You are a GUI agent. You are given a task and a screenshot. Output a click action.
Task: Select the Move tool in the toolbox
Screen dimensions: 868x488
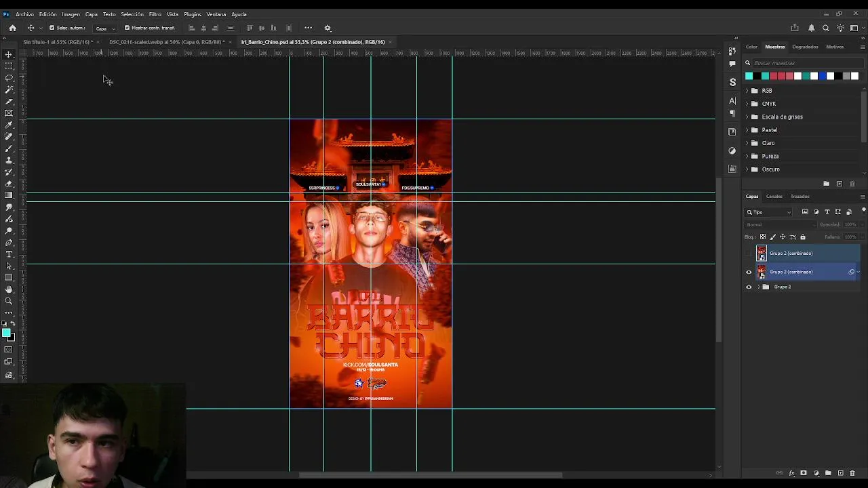click(9, 54)
